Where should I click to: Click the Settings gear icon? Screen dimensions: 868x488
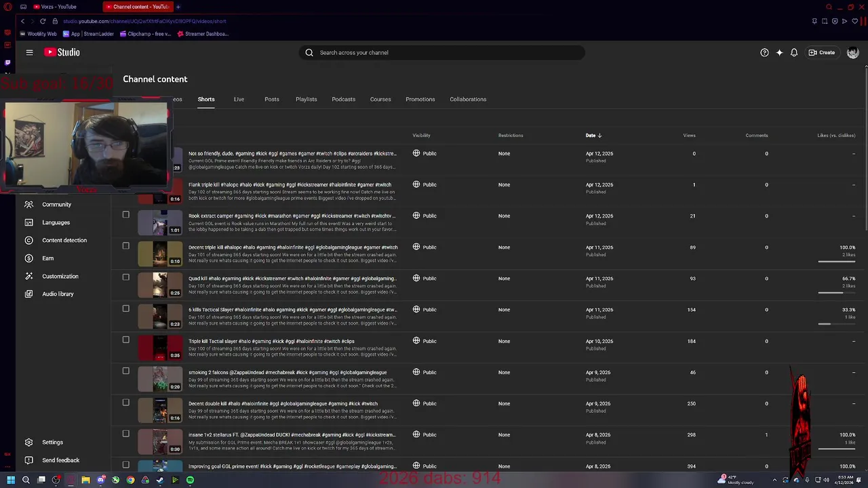(x=28, y=442)
